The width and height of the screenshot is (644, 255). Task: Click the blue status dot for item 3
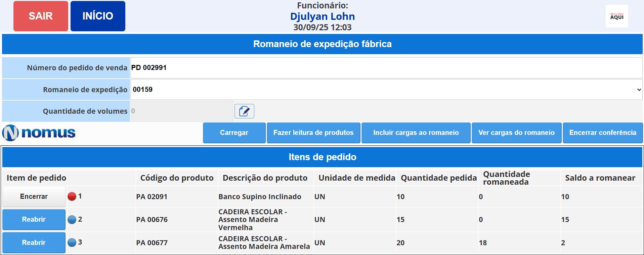pyautogui.click(x=72, y=243)
